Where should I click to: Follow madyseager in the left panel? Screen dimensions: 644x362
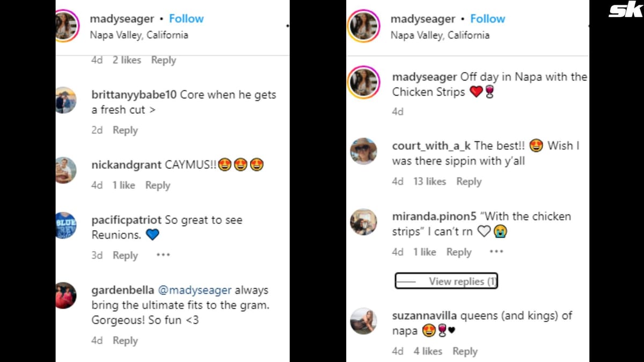[x=186, y=19]
